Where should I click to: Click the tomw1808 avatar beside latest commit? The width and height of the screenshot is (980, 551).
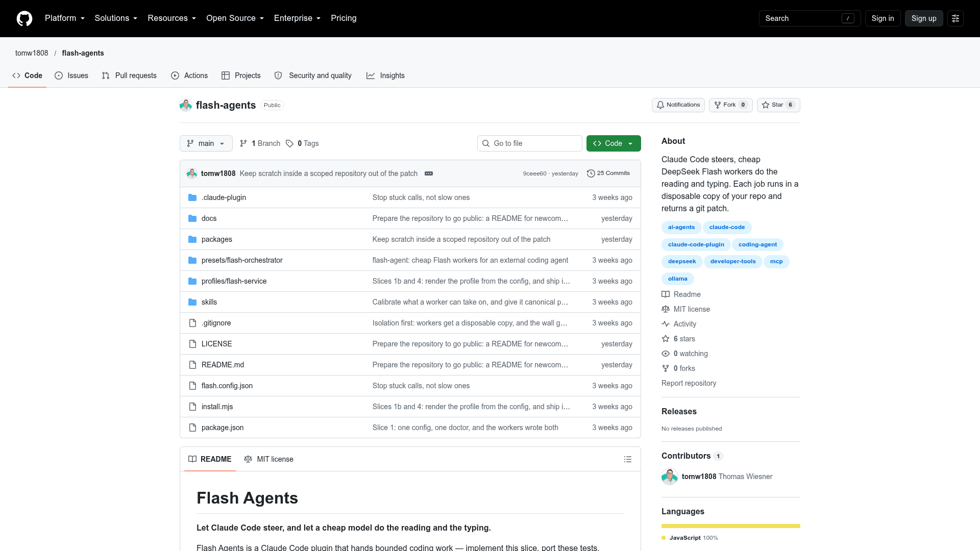192,173
